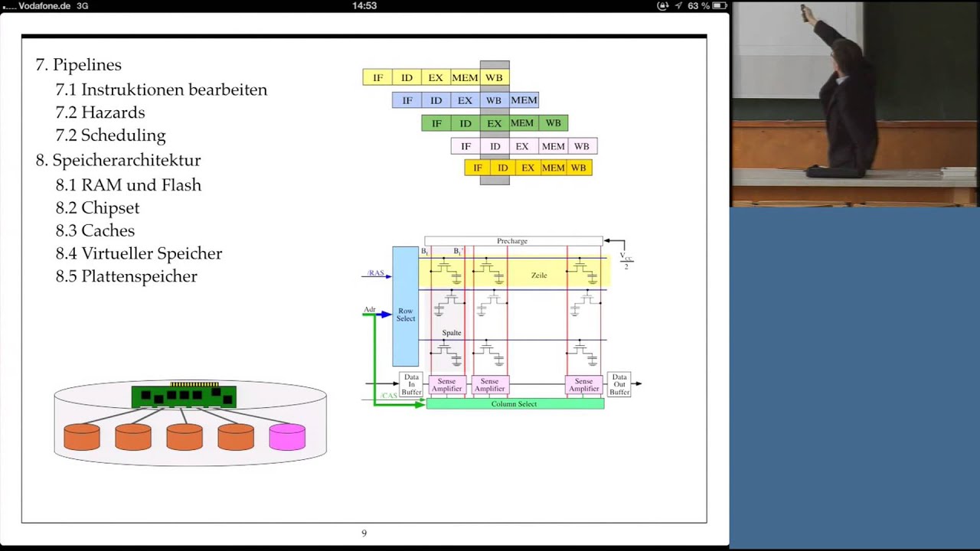Select the "8.4 Virtueller Speicher" line
The width and height of the screenshot is (980, 551).
(x=139, y=253)
